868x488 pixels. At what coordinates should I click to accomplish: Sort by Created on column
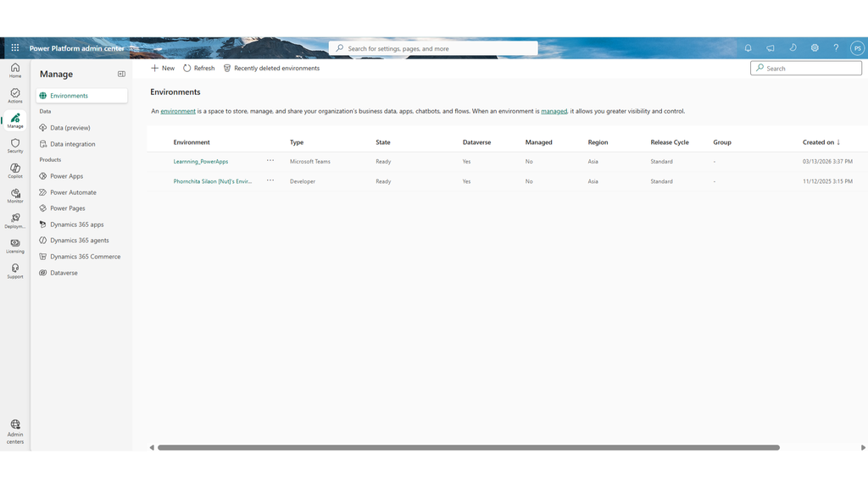[821, 142]
